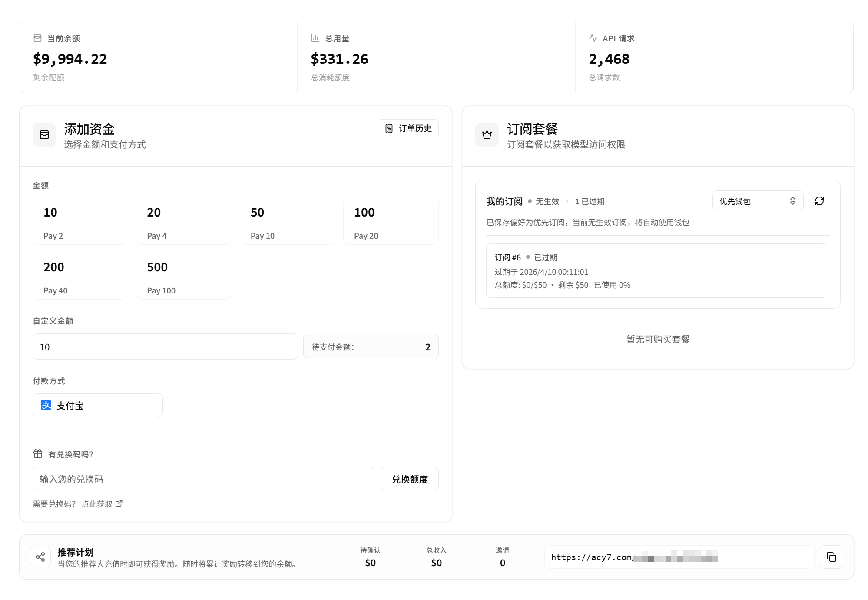Click the 总收入 $0 stat
This screenshot has width=868, height=600.
tap(436, 557)
